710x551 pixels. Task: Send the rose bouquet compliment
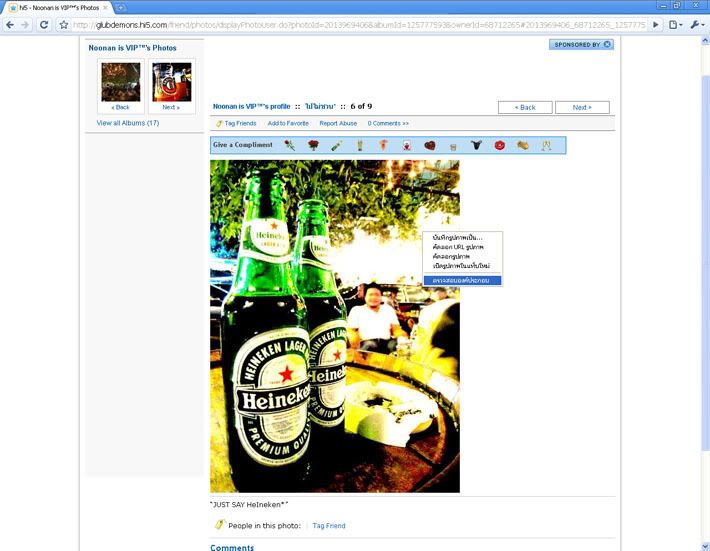click(313, 145)
